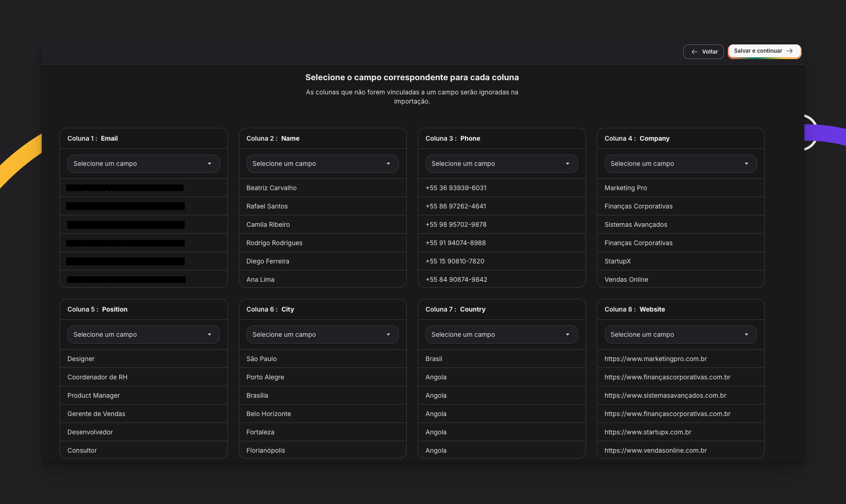Viewport: 846px width, 504px height.
Task: Click caret arrow in Email column selector
Action: coord(210,164)
